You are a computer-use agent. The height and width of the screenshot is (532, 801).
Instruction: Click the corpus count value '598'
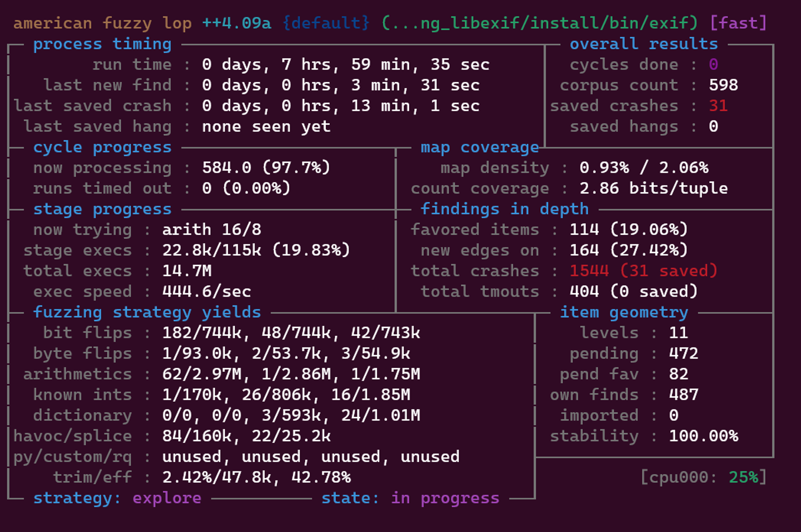[x=723, y=85]
